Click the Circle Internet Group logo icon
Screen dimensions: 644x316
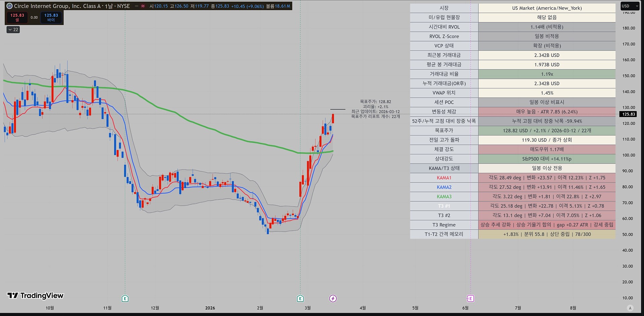(9, 6)
